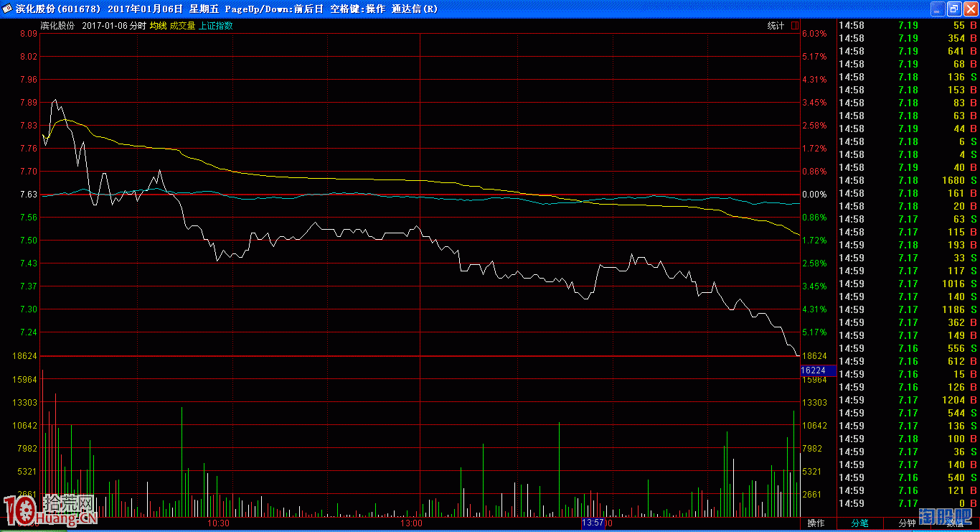Click the 均线 average line legend label
Image resolution: width=980 pixels, height=532 pixels.
(158, 26)
